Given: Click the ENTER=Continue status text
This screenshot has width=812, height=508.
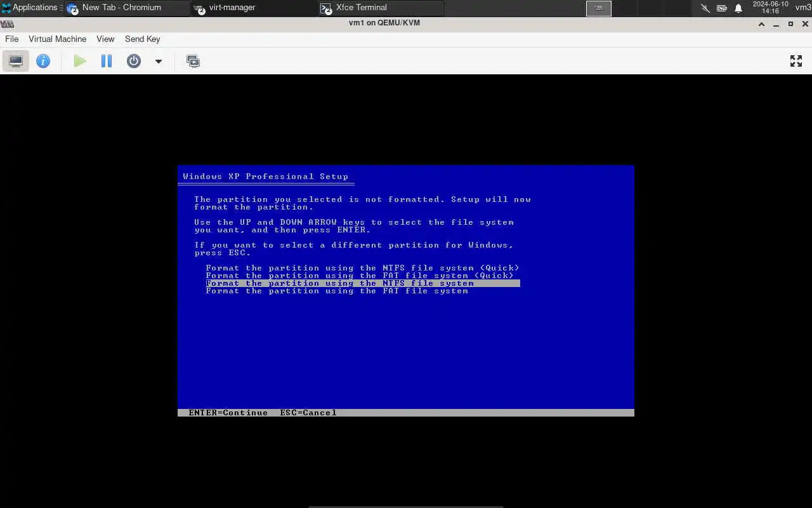Looking at the screenshot, I should click(x=228, y=413).
